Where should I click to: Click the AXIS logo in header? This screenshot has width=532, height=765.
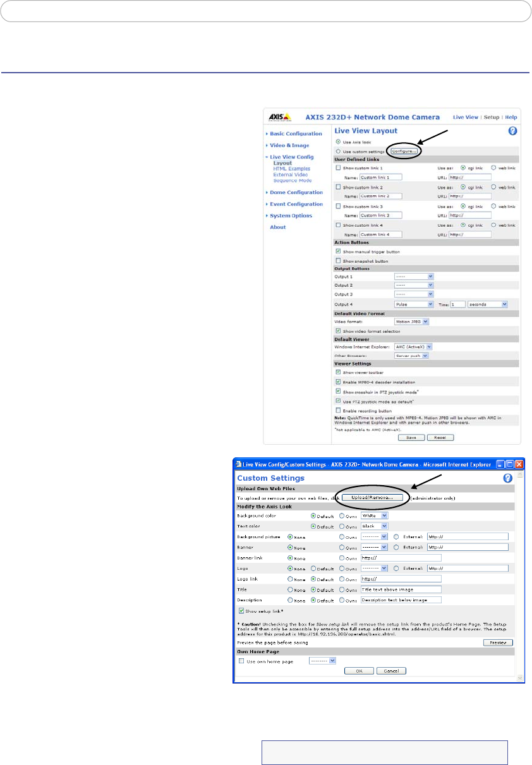click(x=279, y=117)
